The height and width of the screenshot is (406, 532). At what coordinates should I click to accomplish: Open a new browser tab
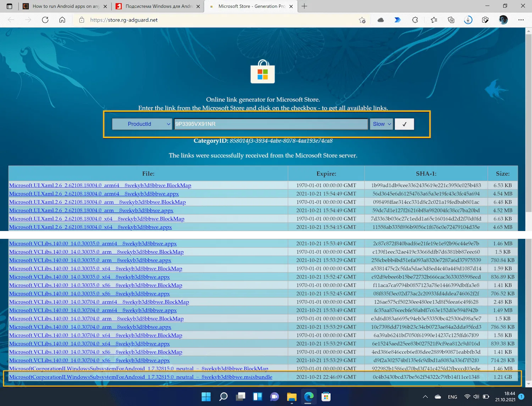click(x=304, y=6)
